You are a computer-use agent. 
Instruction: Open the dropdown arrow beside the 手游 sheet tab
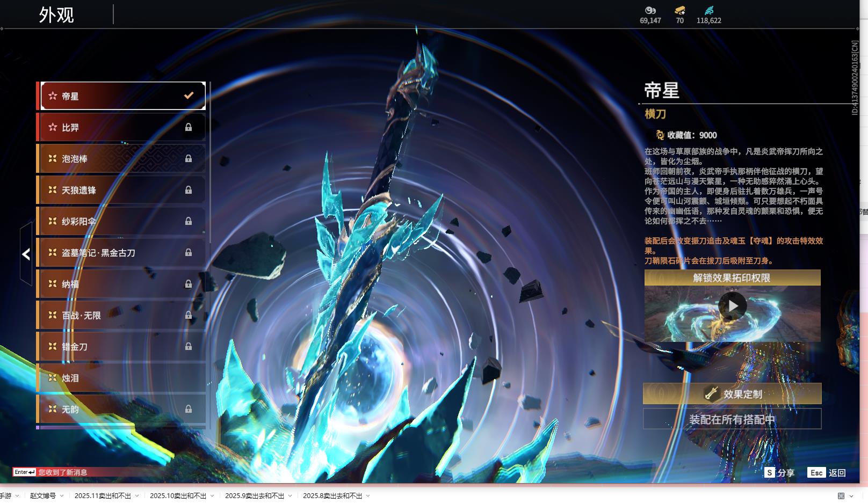coord(17,496)
